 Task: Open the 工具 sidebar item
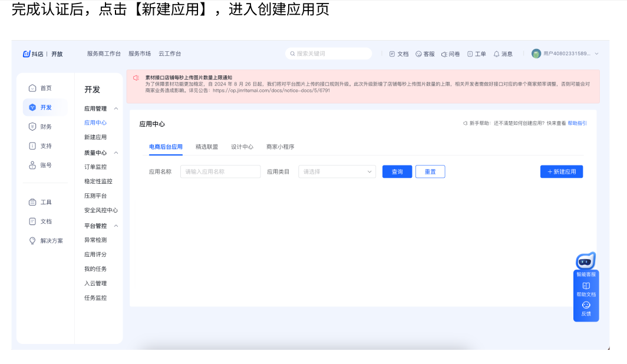click(x=40, y=202)
